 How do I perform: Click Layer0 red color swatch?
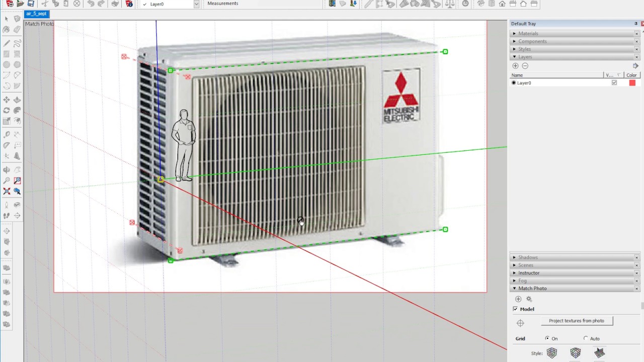click(x=632, y=83)
